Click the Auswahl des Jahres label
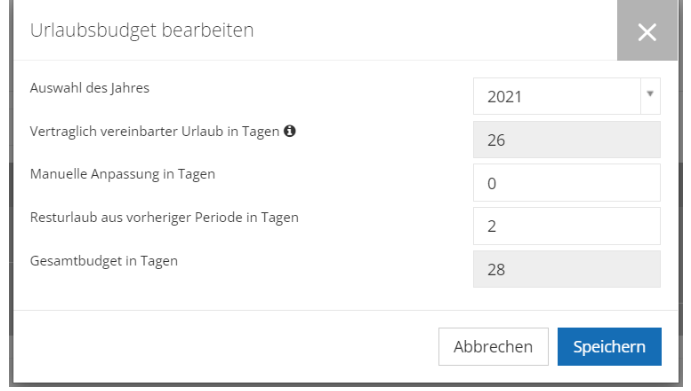691x391 pixels. 89,88
